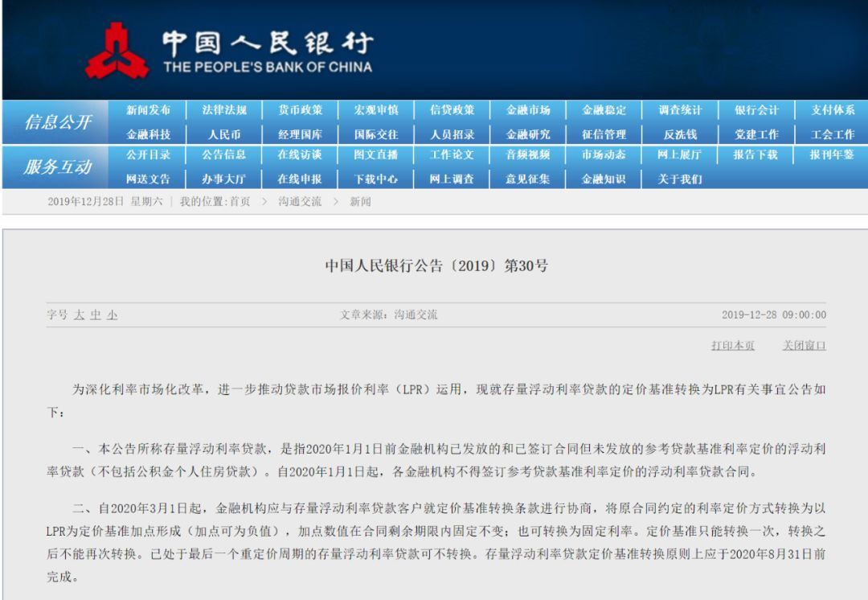Go to 金融研究 section

pos(528,134)
